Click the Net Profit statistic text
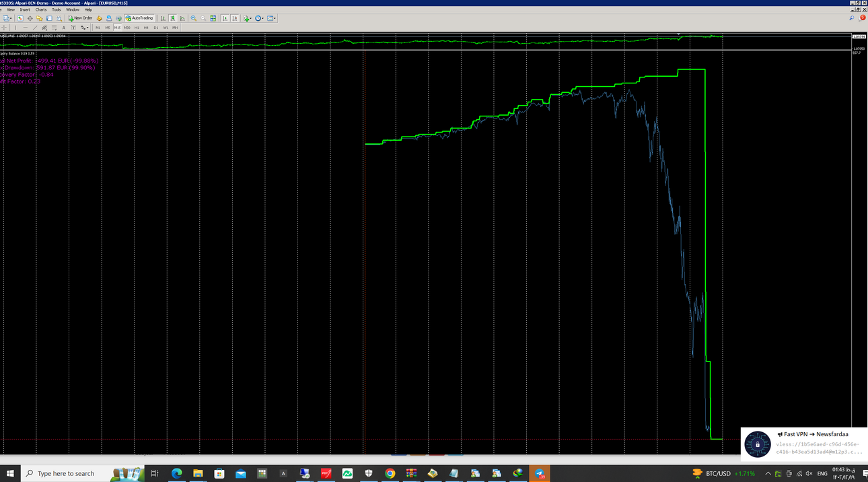This screenshot has height=482, width=868. [x=50, y=61]
